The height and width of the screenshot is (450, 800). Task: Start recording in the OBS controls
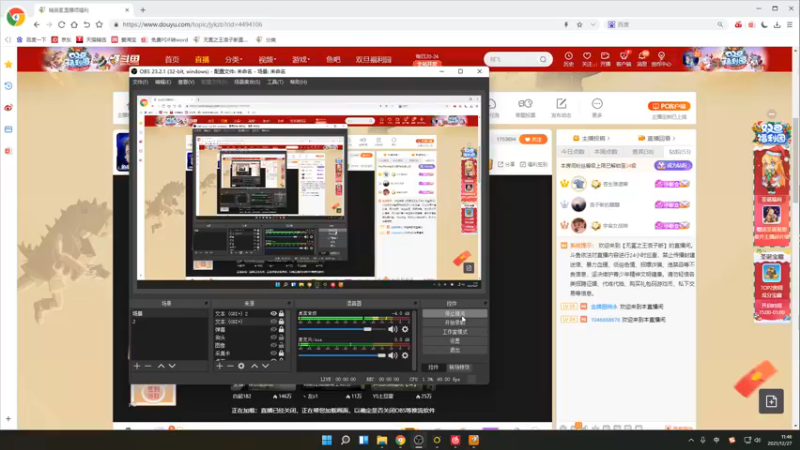tap(455, 323)
